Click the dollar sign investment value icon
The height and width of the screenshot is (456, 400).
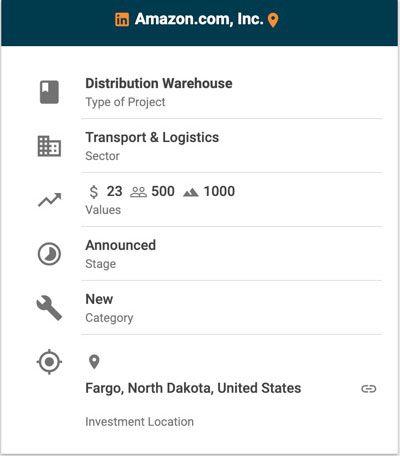point(94,192)
